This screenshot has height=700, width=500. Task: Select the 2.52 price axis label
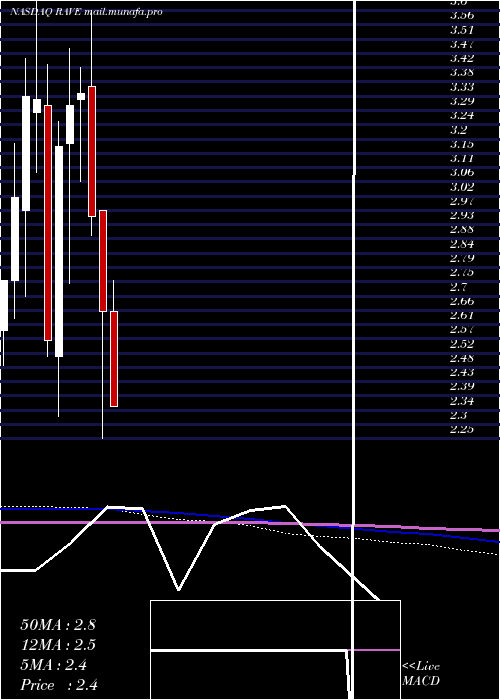click(x=462, y=344)
